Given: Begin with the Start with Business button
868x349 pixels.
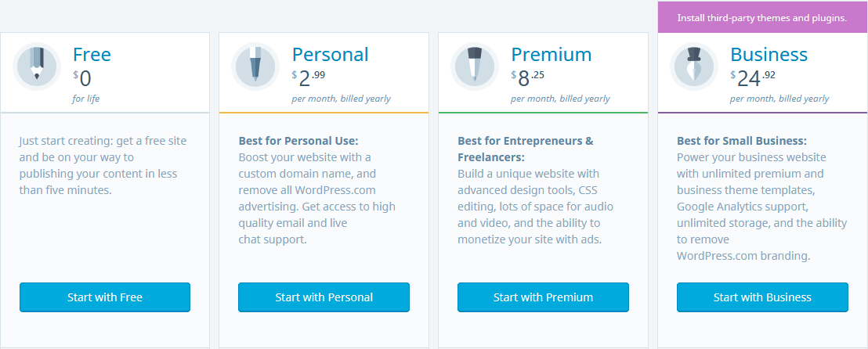Looking at the screenshot, I should [762, 297].
